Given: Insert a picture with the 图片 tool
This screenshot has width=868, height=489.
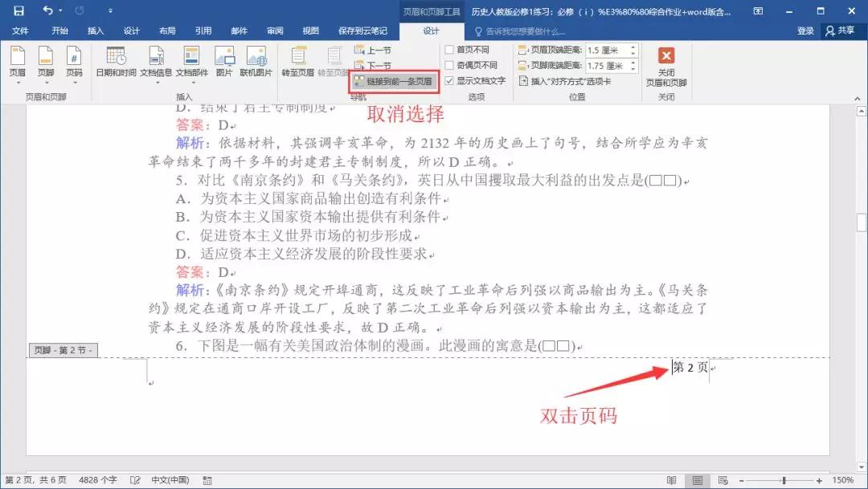Looking at the screenshot, I should (225, 63).
